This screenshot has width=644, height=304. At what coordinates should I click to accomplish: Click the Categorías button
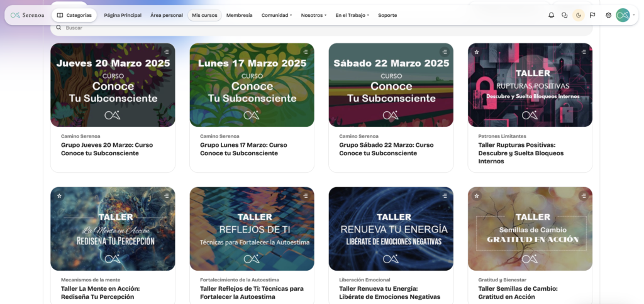coord(74,15)
